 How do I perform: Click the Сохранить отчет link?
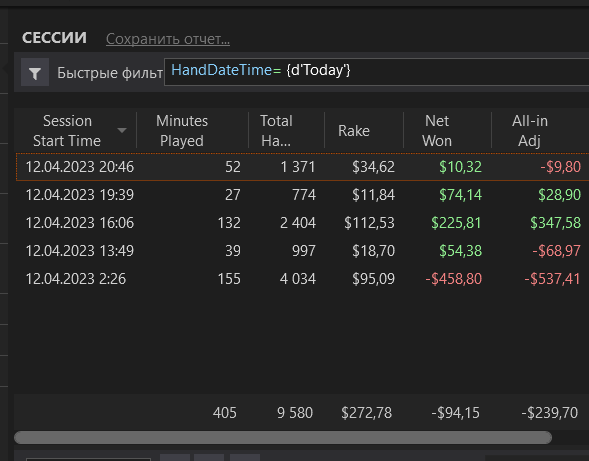coord(168,39)
